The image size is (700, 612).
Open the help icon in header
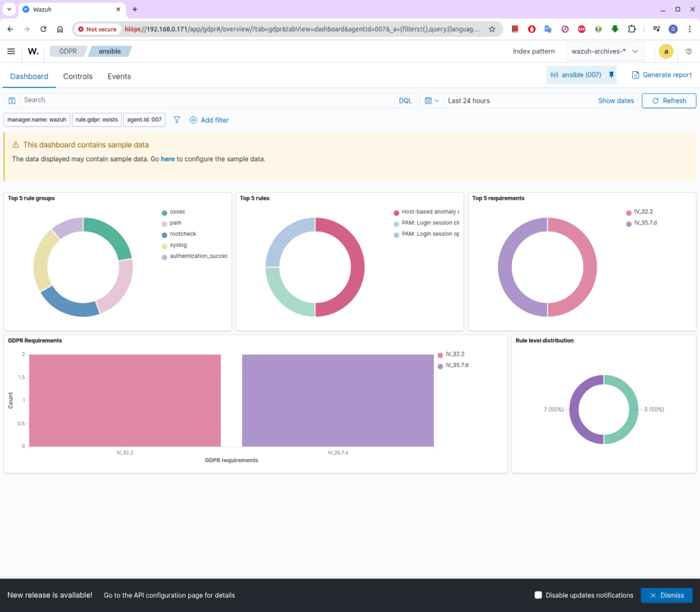tap(688, 51)
